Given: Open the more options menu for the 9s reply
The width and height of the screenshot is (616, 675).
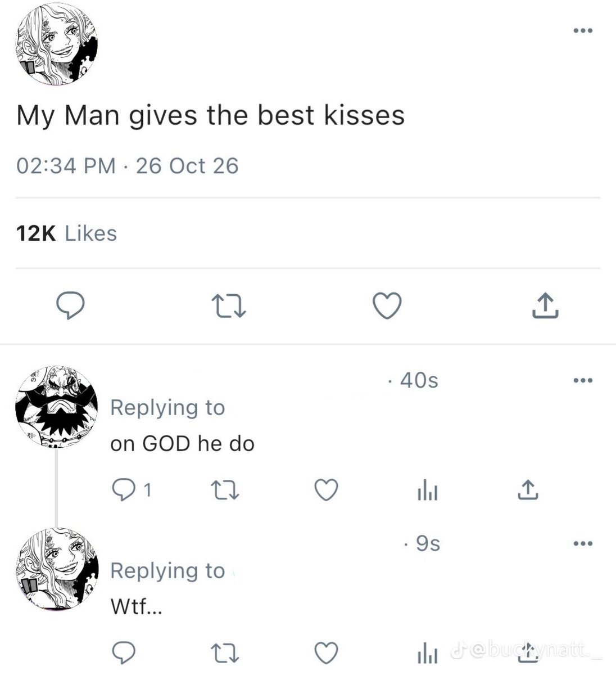Looking at the screenshot, I should pyautogui.click(x=583, y=543).
